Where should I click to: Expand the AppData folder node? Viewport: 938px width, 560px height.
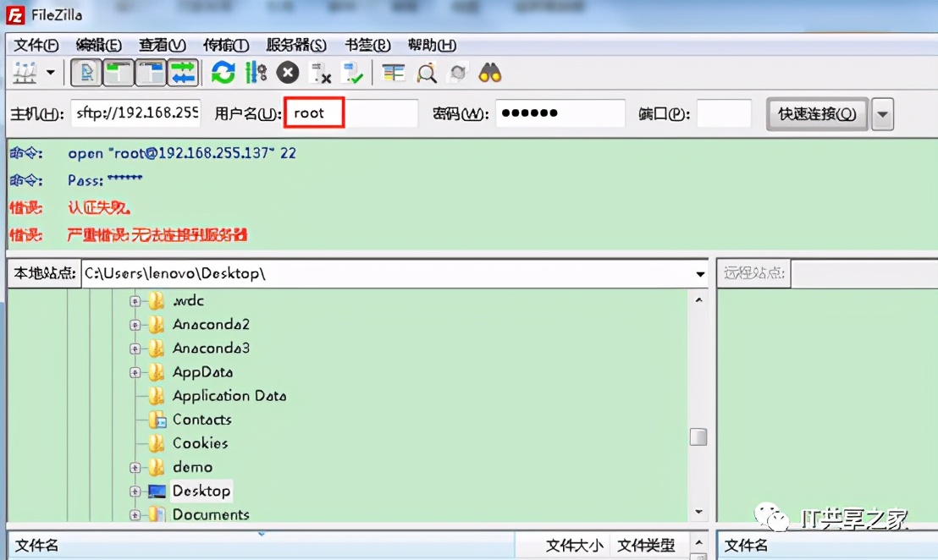coord(135,372)
